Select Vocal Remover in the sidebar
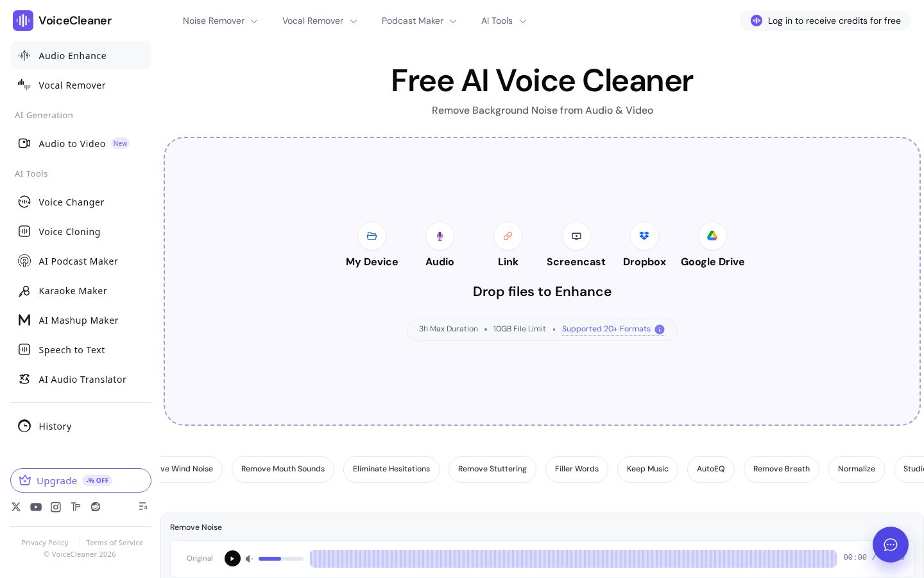 [81, 85]
